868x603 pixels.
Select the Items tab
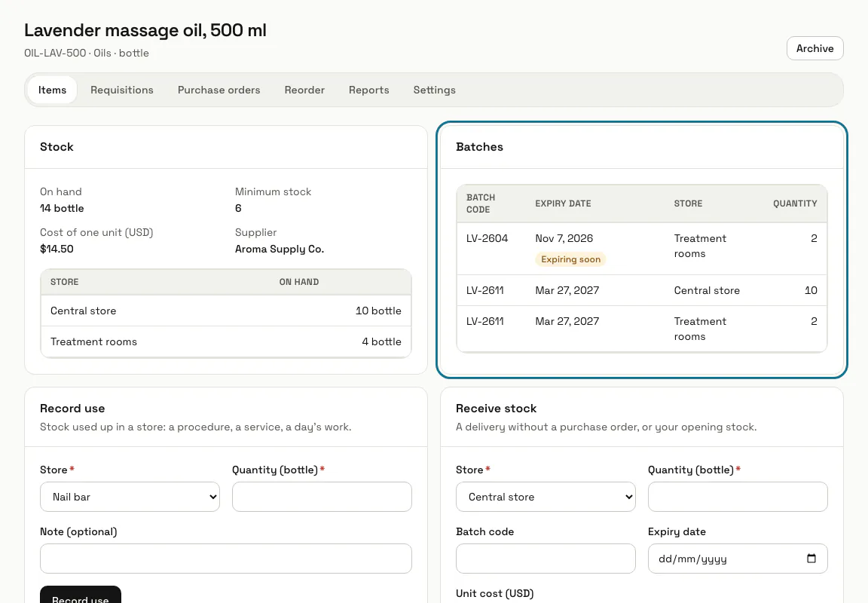point(52,90)
